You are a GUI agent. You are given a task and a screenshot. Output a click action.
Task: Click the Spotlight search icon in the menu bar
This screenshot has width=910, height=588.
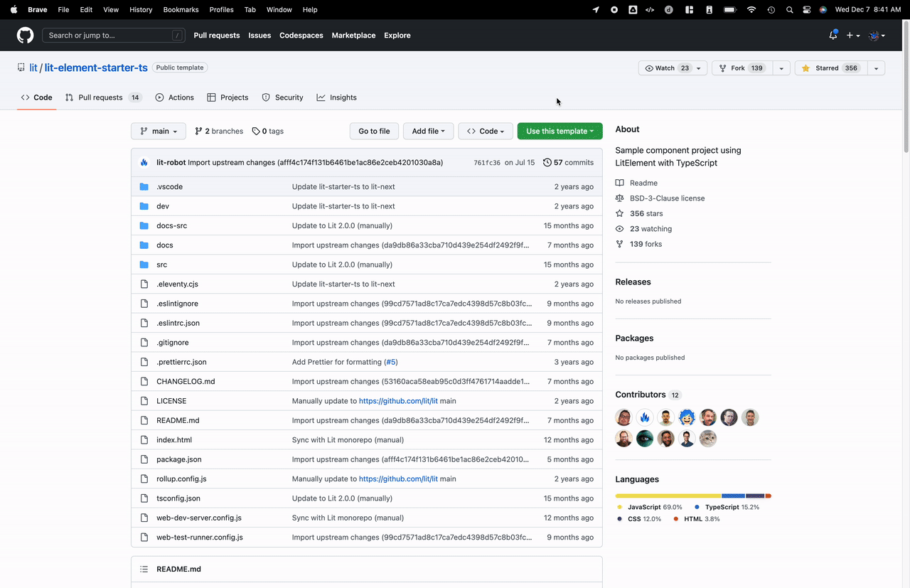pos(789,9)
